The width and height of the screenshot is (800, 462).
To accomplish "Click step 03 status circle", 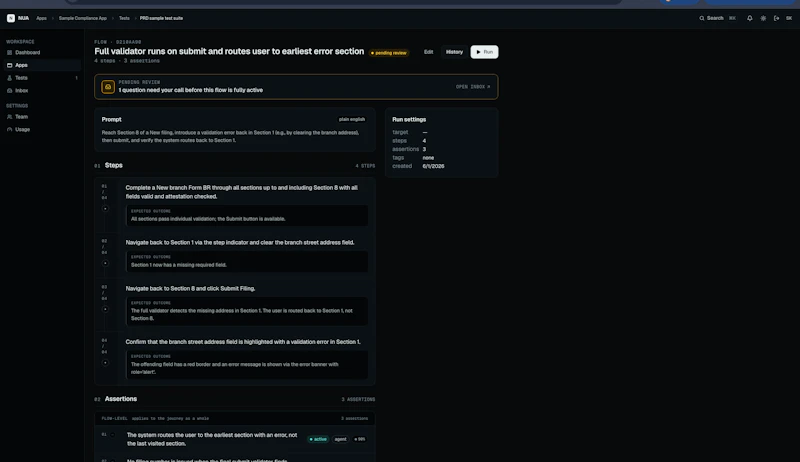I will [x=105, y=309].
